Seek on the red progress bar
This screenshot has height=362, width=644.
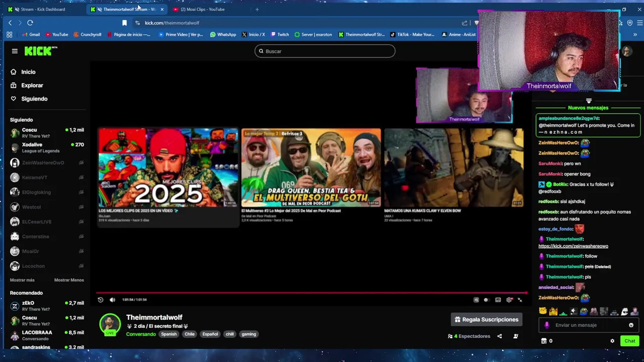point(312,293)
